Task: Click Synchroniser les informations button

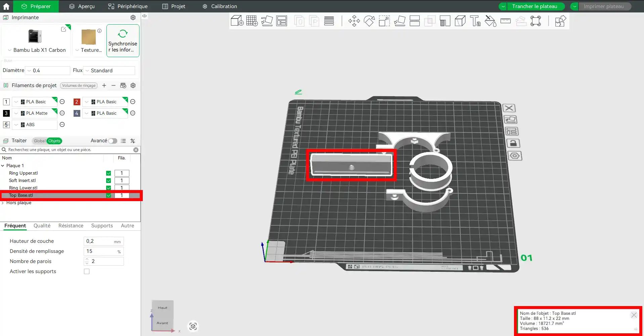Action: 123,41
